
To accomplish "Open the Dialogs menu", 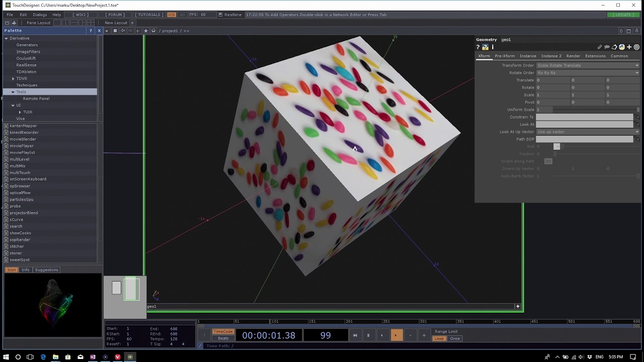I will tap(40, 15).
